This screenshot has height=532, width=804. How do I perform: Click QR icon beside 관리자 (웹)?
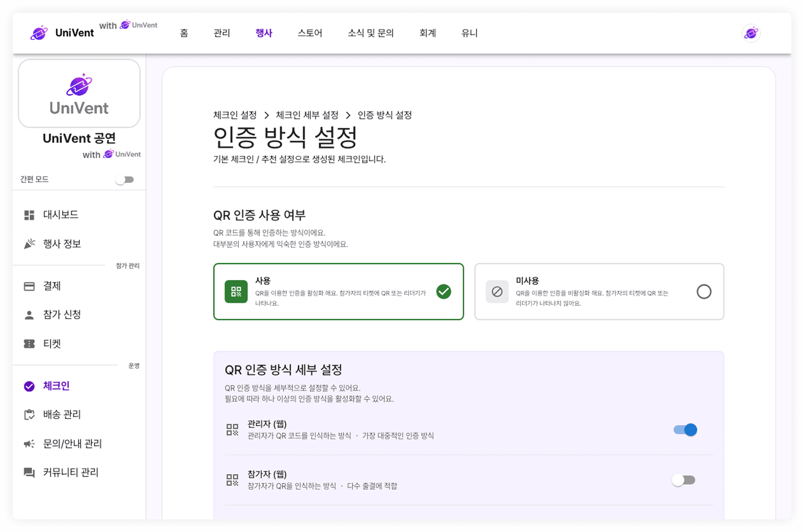pyautogui.click(x=232, y=430)
